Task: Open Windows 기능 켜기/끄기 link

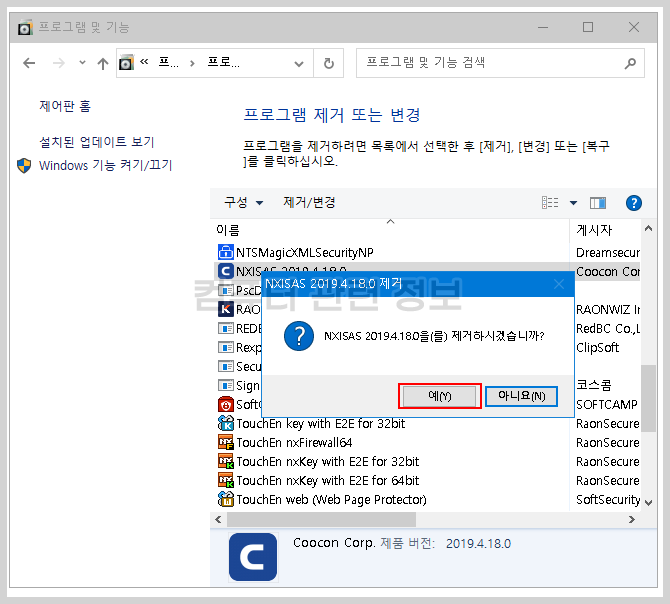Action: 105,165
